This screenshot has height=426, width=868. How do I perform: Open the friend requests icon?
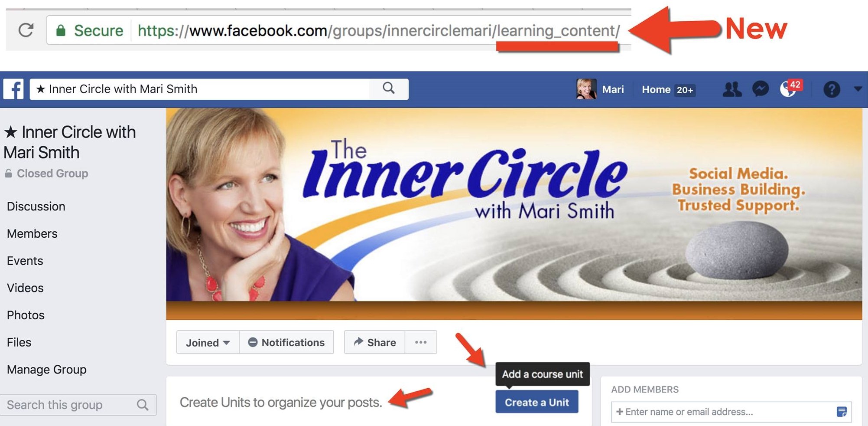pos(732,89)
